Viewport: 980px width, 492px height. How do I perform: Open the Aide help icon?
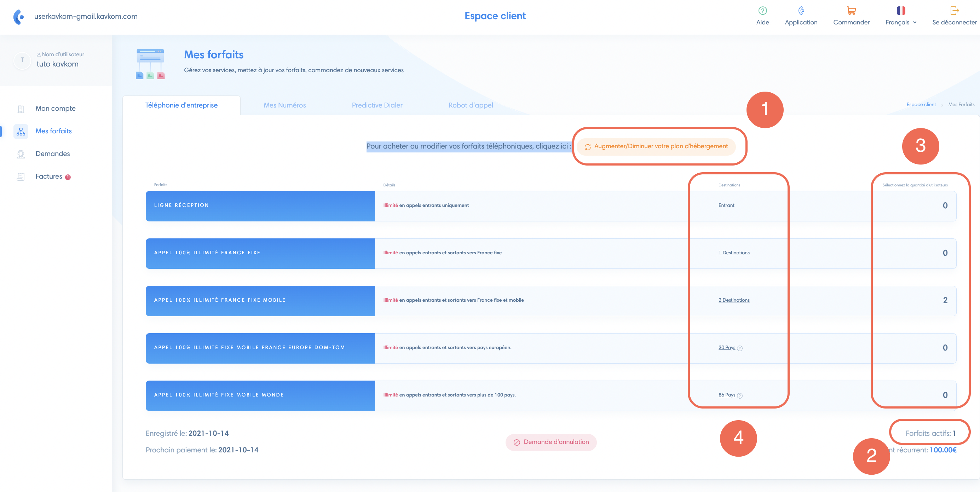(x=762, y=11)
